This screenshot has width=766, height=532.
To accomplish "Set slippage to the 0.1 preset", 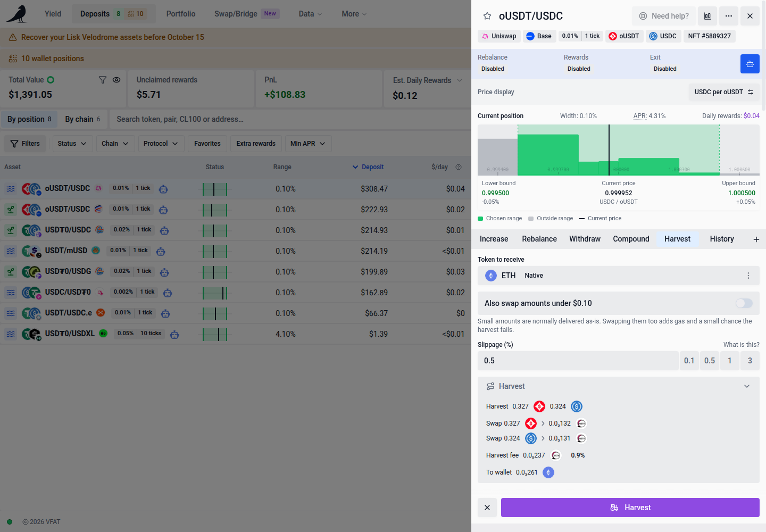I will click(x=689, y=361).
